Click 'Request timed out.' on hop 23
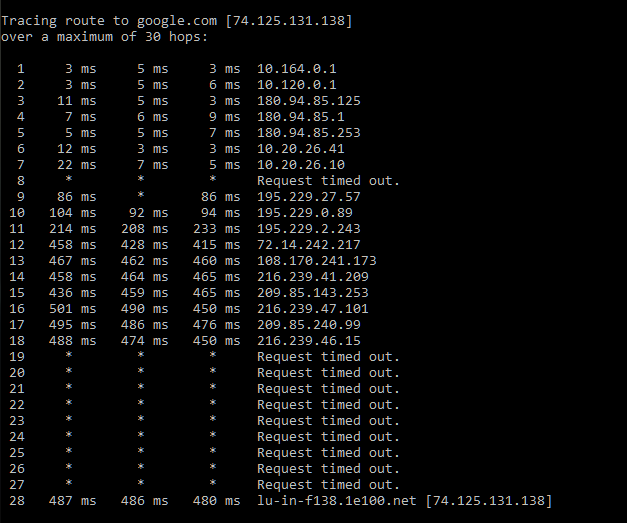 328,421
